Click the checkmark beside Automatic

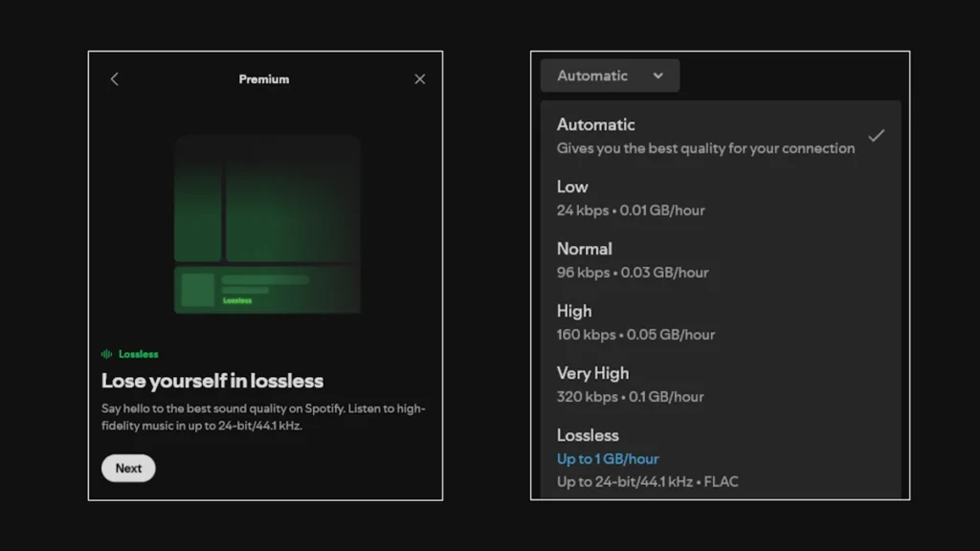tap(877, 136)
